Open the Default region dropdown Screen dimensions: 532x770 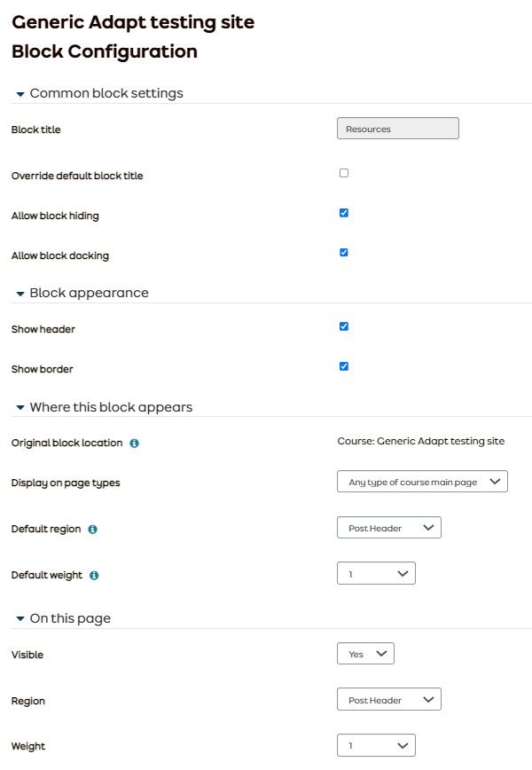tap(389, 528)
